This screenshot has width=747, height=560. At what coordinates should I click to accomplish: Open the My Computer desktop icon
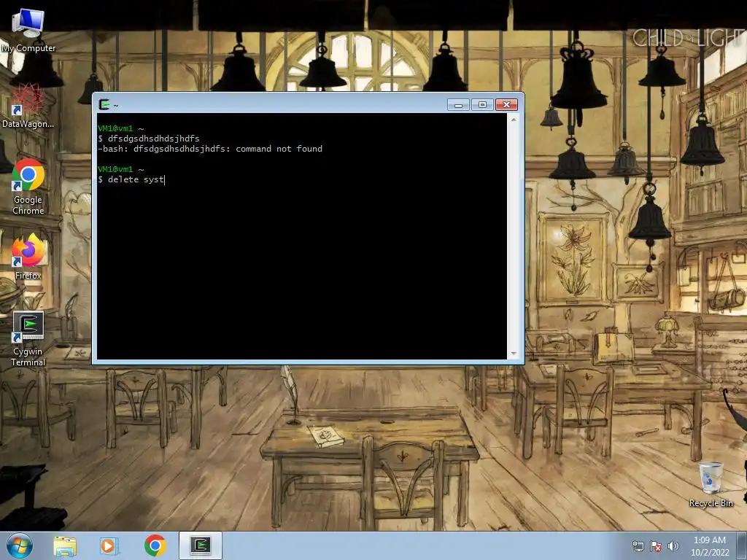coord(28,29)
